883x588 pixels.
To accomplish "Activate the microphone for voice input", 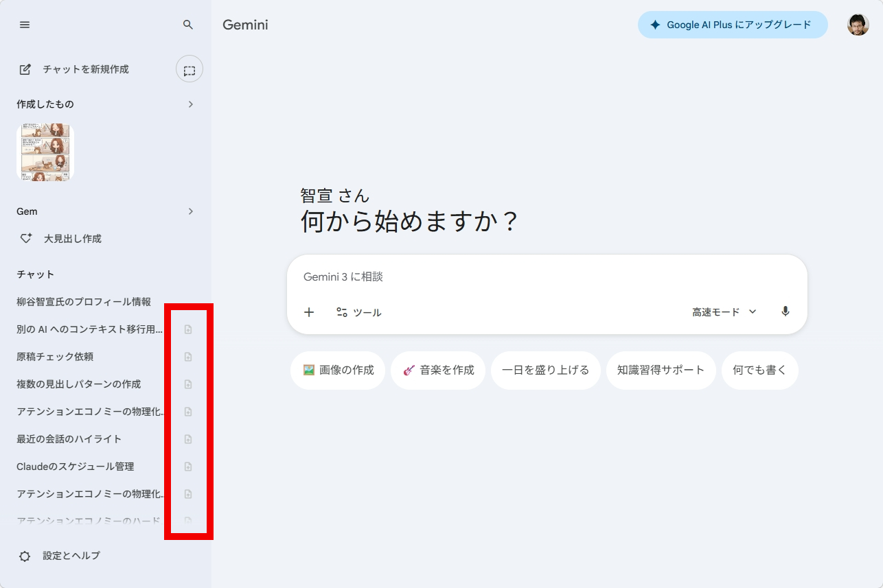I will coord(785,311).
